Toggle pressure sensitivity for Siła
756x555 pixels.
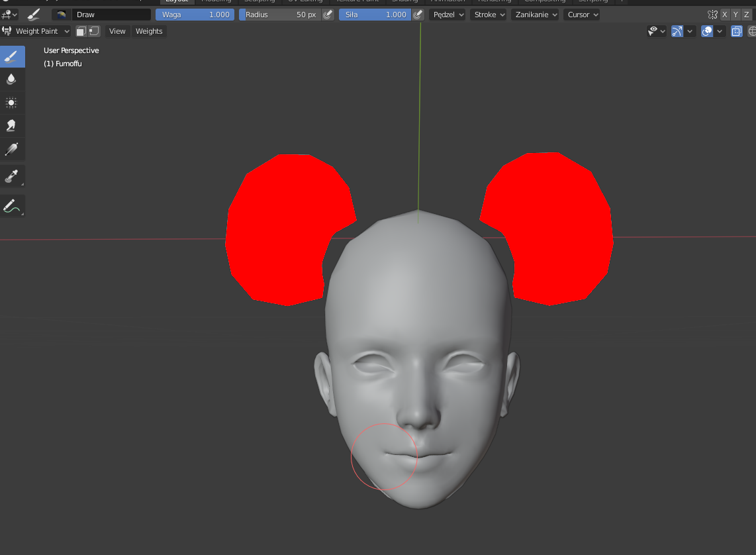coord(418,15)
